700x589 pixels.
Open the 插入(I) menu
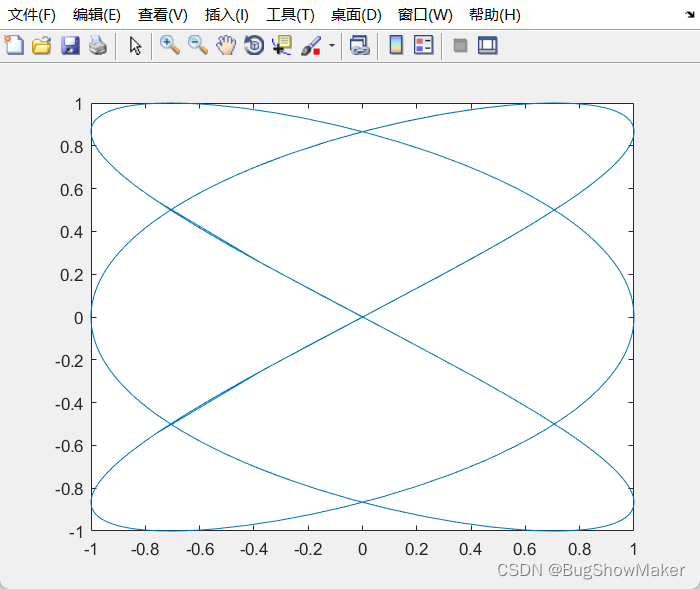pyautogui.click(x=226, y=15)
